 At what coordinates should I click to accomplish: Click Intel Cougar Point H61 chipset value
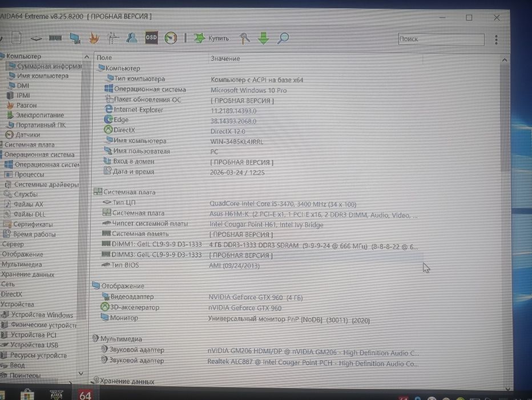(267, 225)
